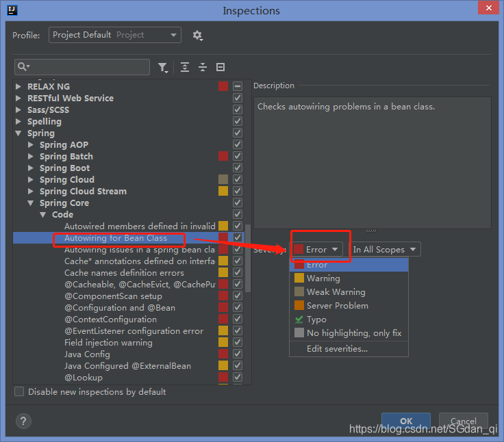
Task: Choose Warning in the severity list
Action: pos(349,278)
